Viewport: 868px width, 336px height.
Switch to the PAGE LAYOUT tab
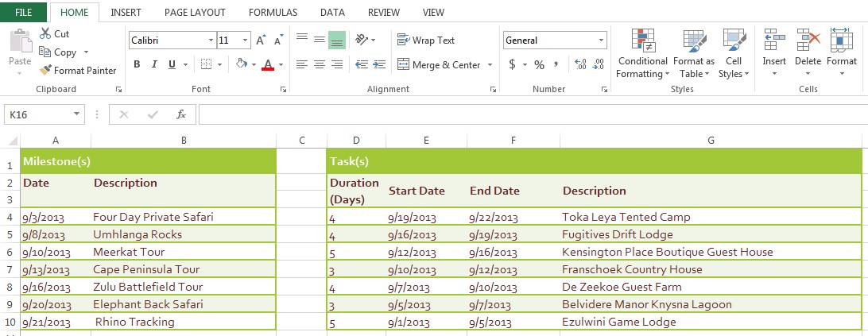(195, 12)
